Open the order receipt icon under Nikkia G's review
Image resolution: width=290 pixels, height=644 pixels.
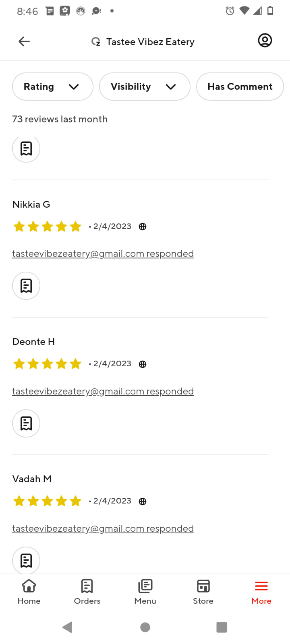tap(26, 286)
